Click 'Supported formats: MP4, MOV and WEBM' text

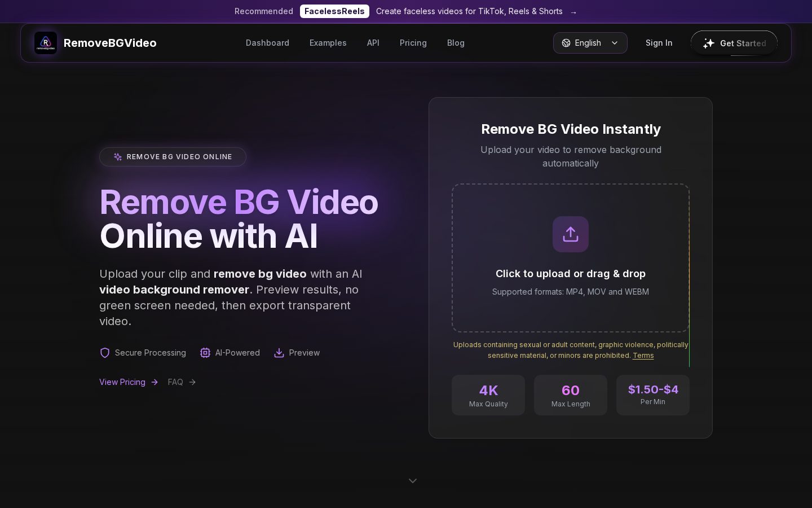(x=571, y=292)
